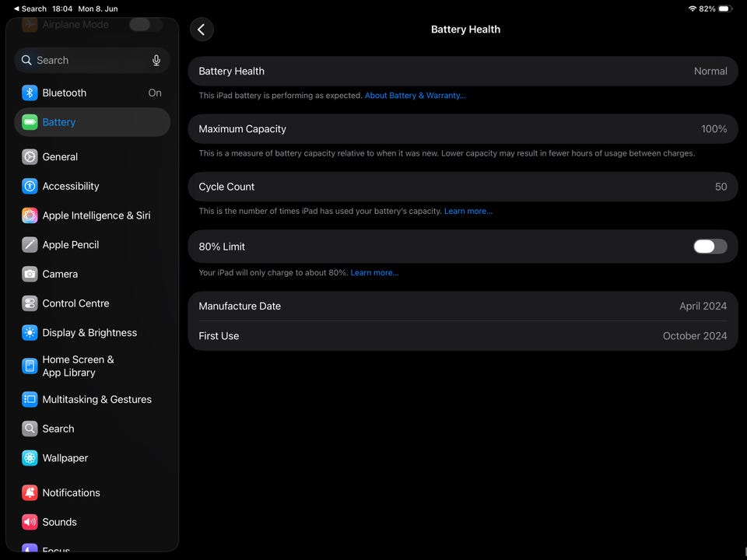Toggle the Airplane Mode switch

(x=146, y=25)
